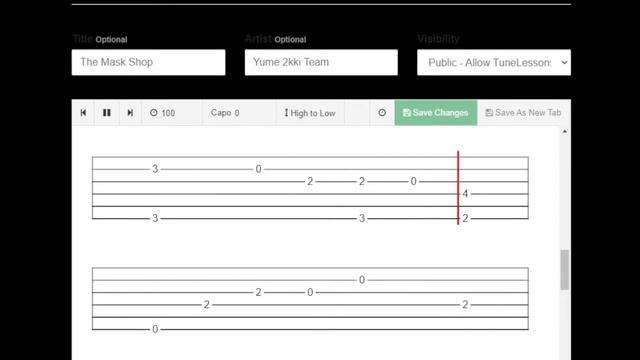Click the tab editor scrollbar thumb
Screen dimensions: 640x360
(x=564, y=269)
